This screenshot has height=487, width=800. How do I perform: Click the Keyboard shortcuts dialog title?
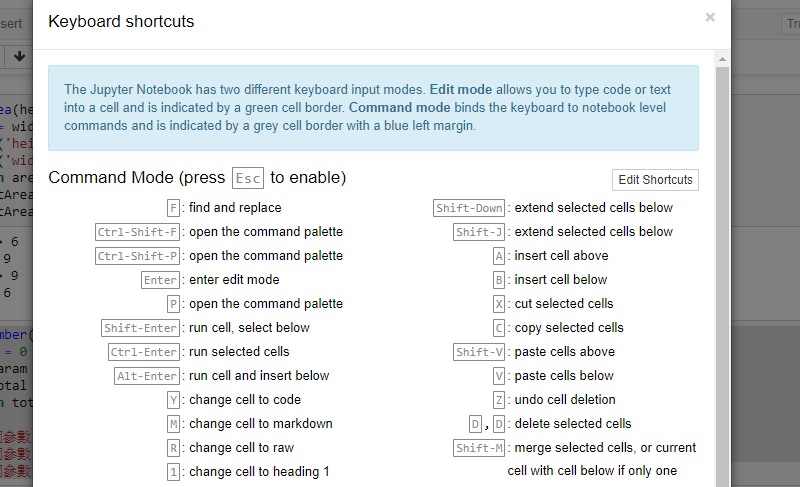pos(121,21)
